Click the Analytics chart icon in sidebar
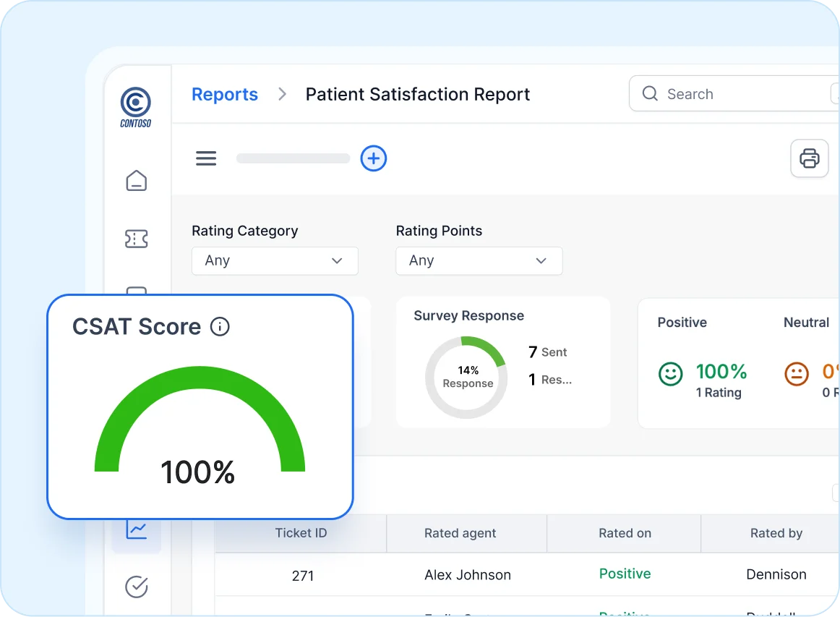 tap(137, 529)
